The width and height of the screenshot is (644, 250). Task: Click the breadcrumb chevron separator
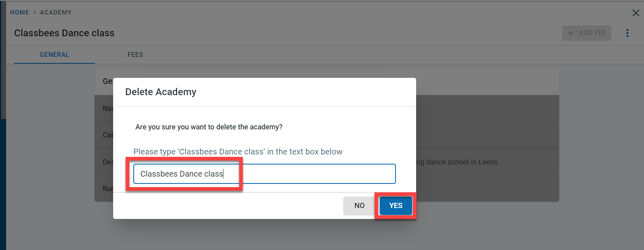pyautogui.click(x=35, y=12)
